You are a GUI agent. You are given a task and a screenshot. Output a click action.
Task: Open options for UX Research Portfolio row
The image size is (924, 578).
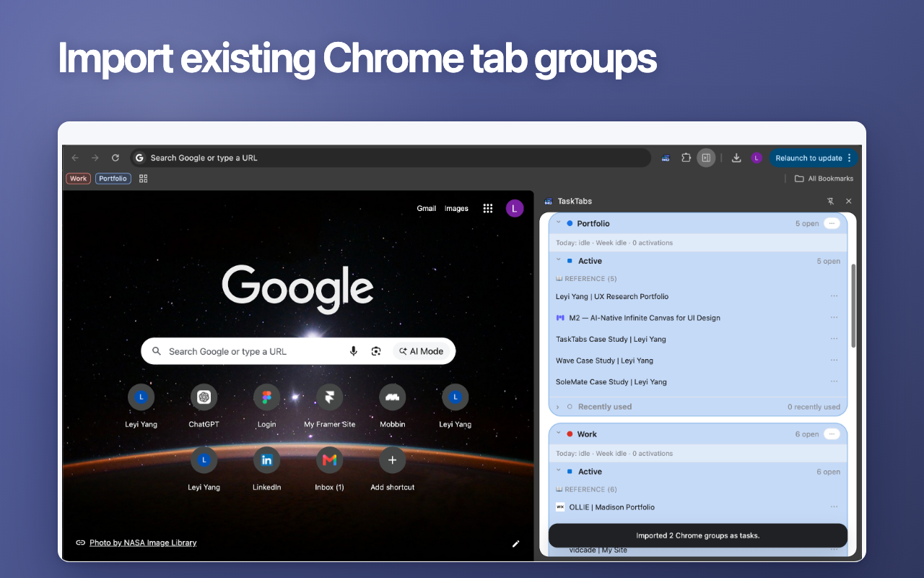click(x=834, y=296)
